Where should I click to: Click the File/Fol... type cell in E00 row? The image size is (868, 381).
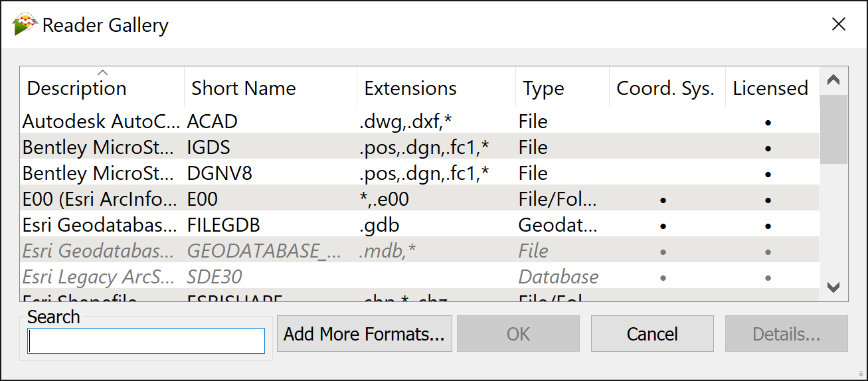[558, 199]
